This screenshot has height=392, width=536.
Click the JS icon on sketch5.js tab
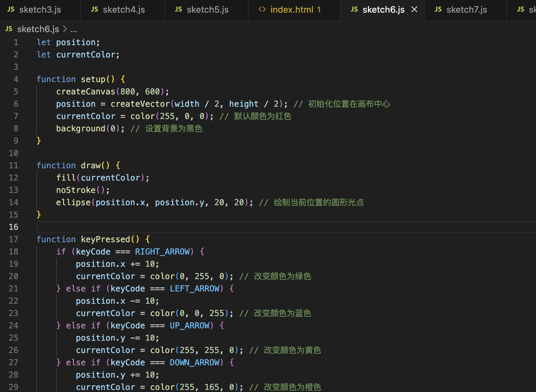(178, 10)
